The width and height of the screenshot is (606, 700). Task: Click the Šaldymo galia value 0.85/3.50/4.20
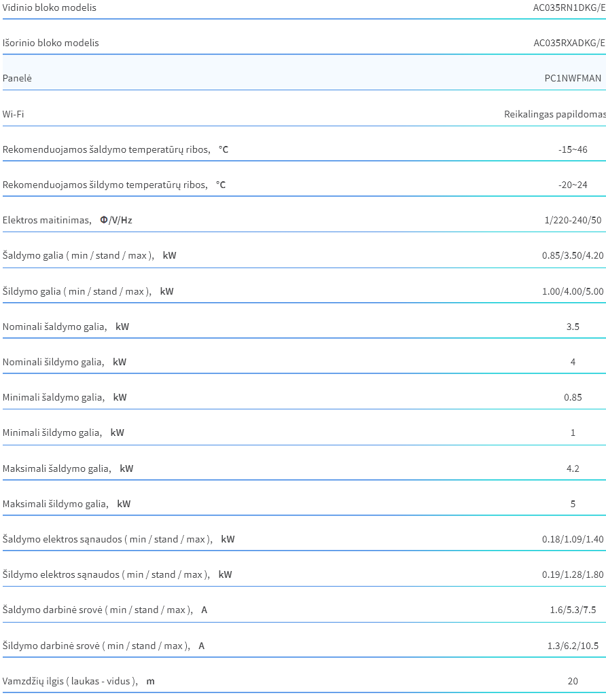coord(573,255)
